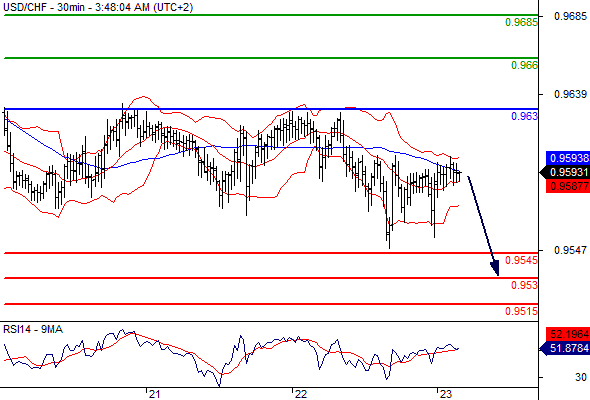Select date marker 21 on time axis

(154, 394)
